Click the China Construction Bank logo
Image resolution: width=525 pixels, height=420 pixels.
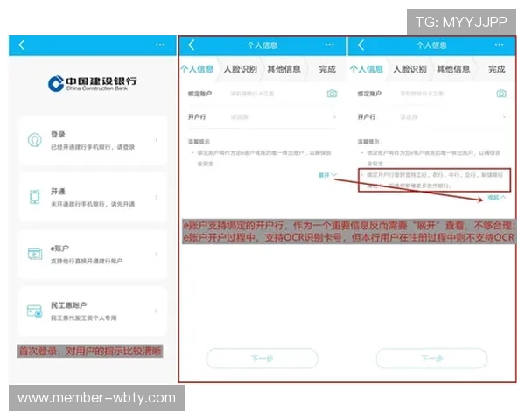pos(93,83)
